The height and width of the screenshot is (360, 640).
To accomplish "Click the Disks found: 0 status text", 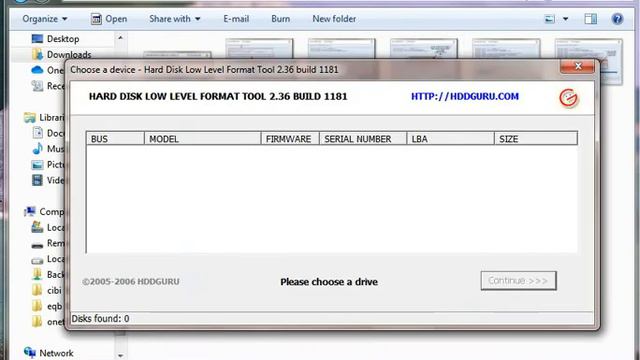I will click(100, 319).
